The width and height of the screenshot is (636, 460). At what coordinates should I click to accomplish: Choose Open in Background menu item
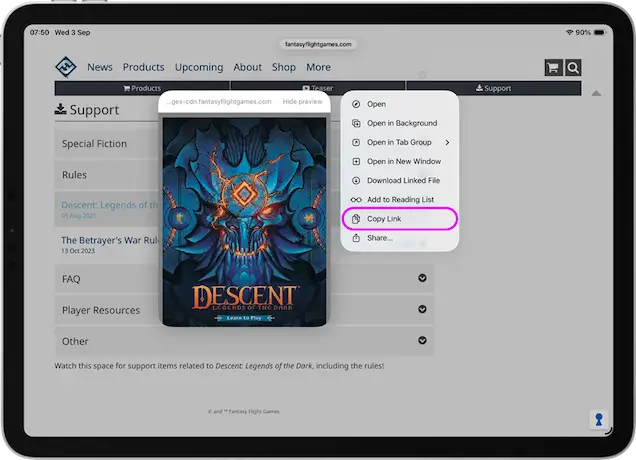401,123
